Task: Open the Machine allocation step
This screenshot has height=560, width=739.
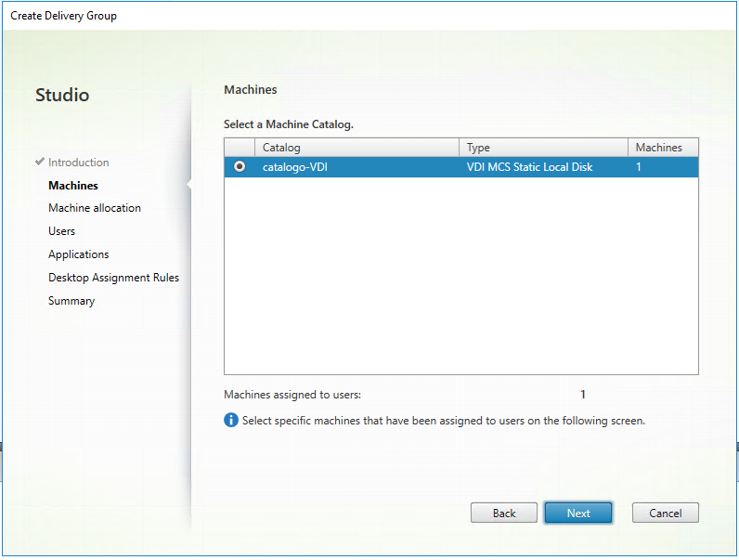Action: click(x=95, y=208)
